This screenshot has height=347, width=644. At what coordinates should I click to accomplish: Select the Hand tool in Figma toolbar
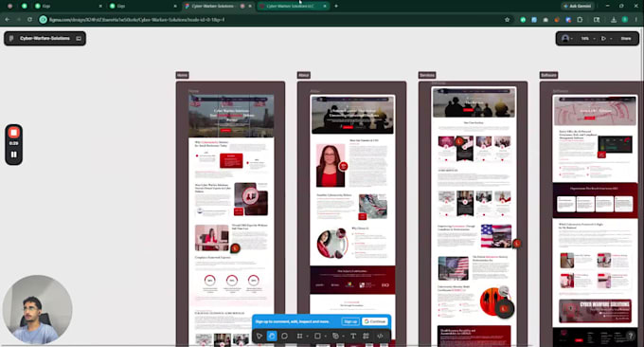tap(272, 336)
